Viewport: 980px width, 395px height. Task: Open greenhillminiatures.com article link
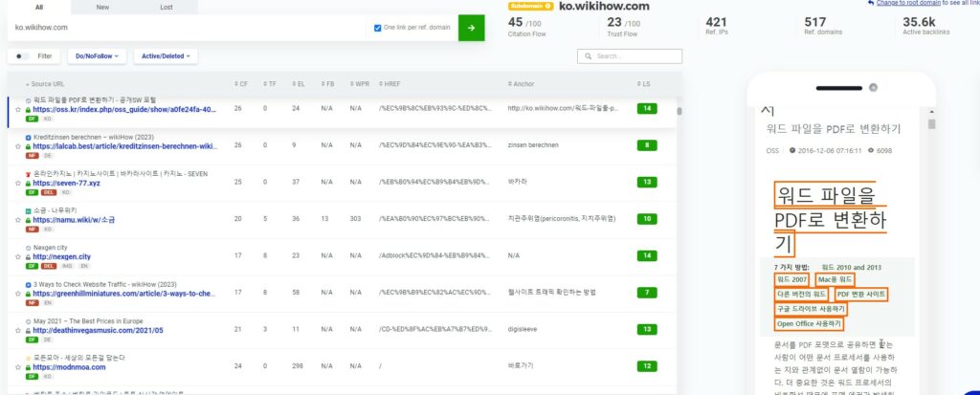click(124, 294)
